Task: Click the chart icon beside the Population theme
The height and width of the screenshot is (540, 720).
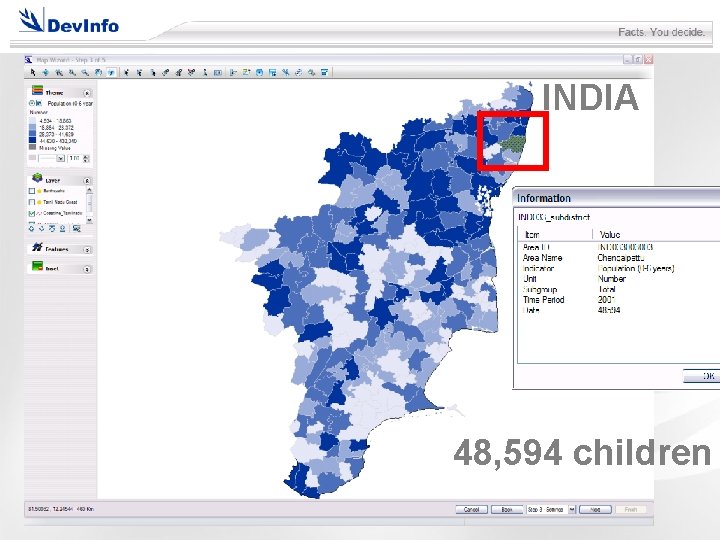Action: (x=39, y=103)
